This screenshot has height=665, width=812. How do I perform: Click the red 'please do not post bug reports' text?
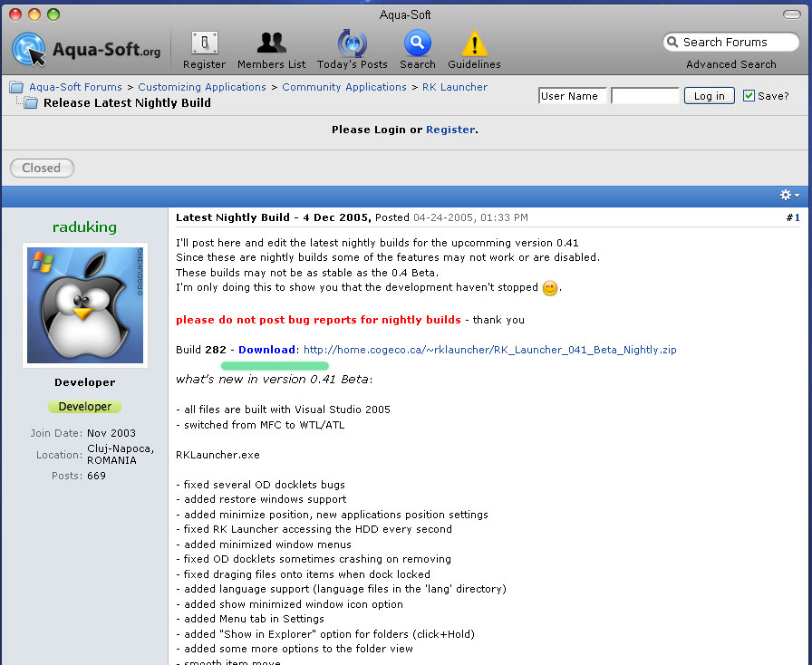[x=318, y=320]
